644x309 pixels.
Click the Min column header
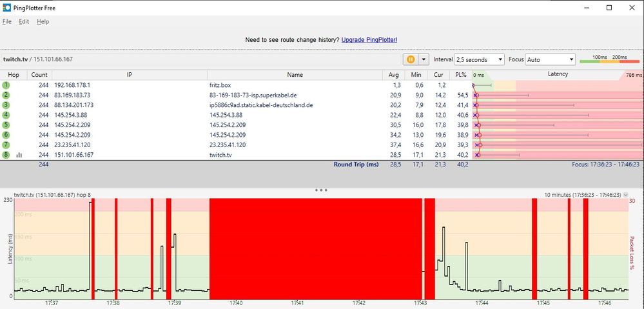click(416, 75)
